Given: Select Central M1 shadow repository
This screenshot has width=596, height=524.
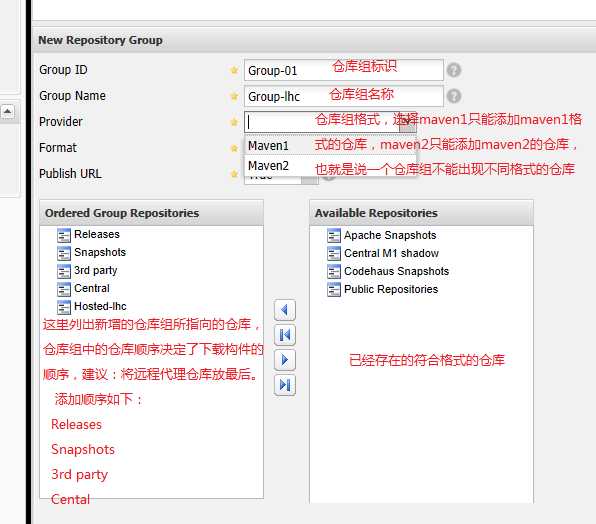Looking at the screenshot, I should [391, 253].
